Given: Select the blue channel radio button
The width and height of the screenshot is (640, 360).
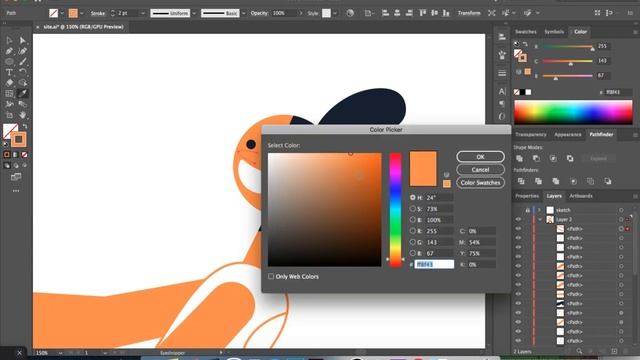Looking at the screenshot, I should [413, 253].
